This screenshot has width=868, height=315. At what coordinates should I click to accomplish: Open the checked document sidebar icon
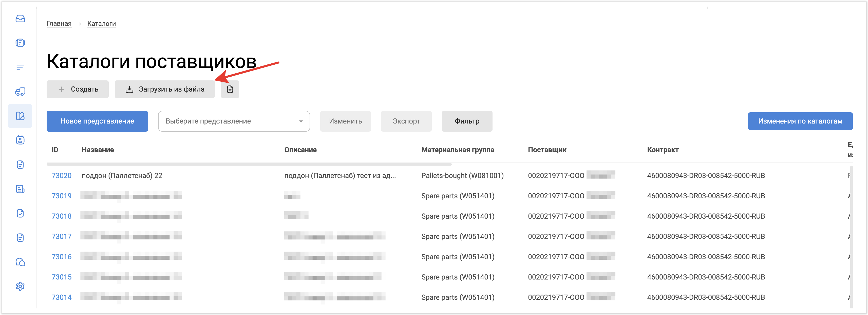coord(20,213)
